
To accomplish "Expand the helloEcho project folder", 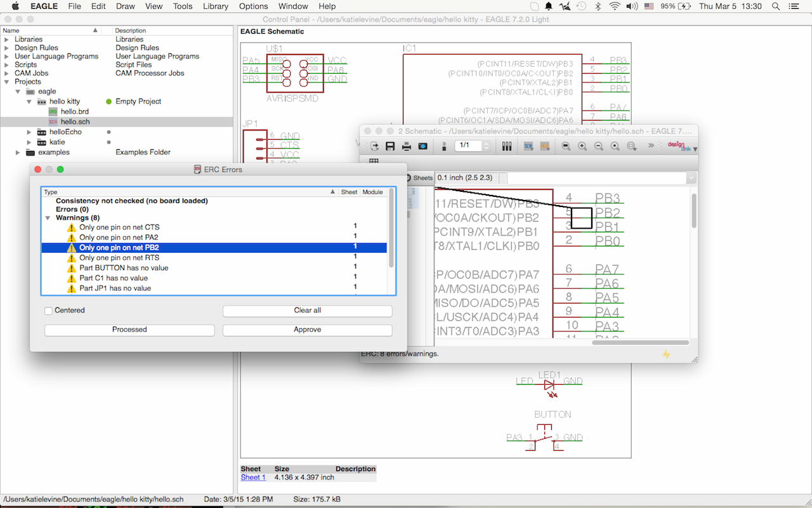I will [x=29, y=132].
